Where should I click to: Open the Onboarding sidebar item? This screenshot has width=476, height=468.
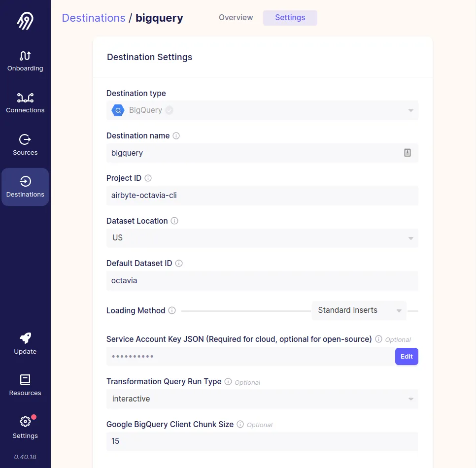point(25,61)
